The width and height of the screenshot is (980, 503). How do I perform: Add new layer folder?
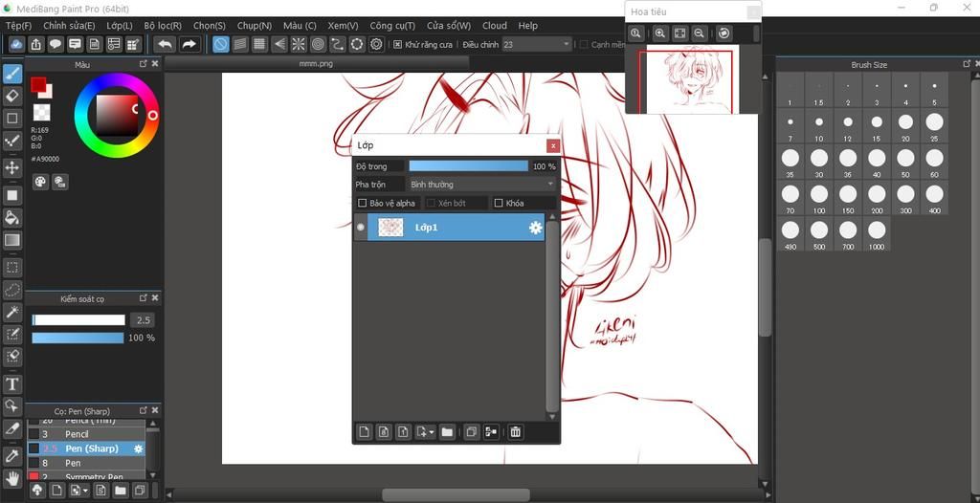(447, 432)
